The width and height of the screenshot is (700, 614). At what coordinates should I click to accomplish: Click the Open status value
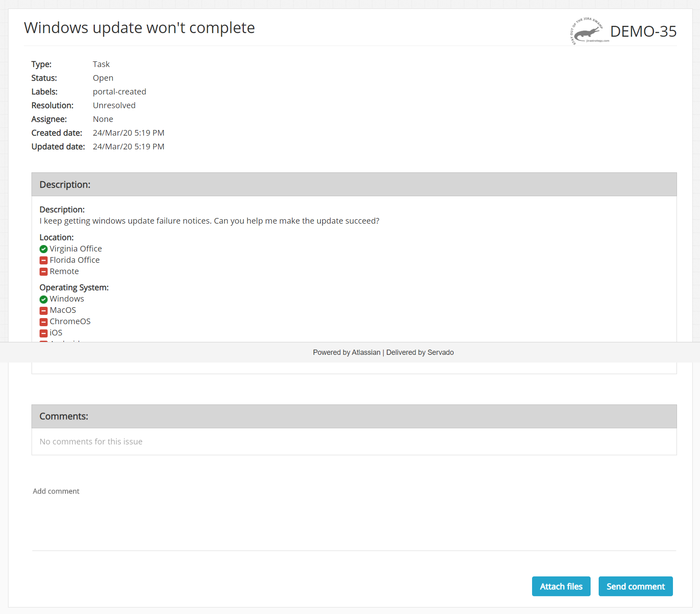click(x=103, y=78)
